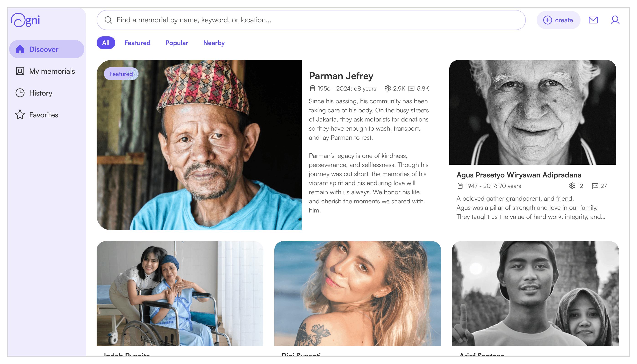Viewport: 637px width, 364px height.
Task: Click the flower count icon on Parman Jefrey
Action: click(x=387, y=88)
